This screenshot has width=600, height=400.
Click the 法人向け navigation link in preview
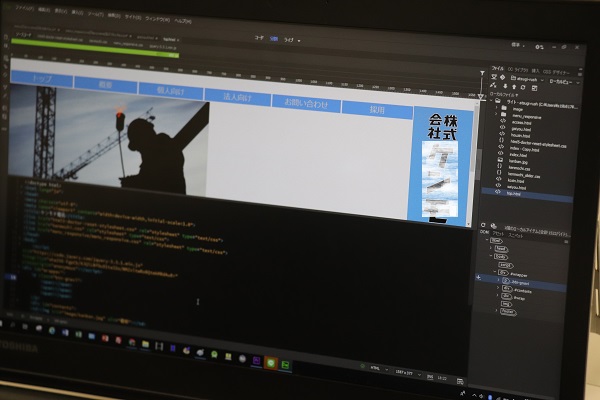coord(238,97)
